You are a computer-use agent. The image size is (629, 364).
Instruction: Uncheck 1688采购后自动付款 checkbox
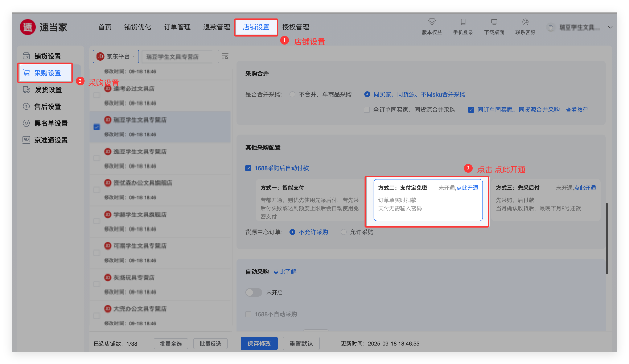coord(248,168)
